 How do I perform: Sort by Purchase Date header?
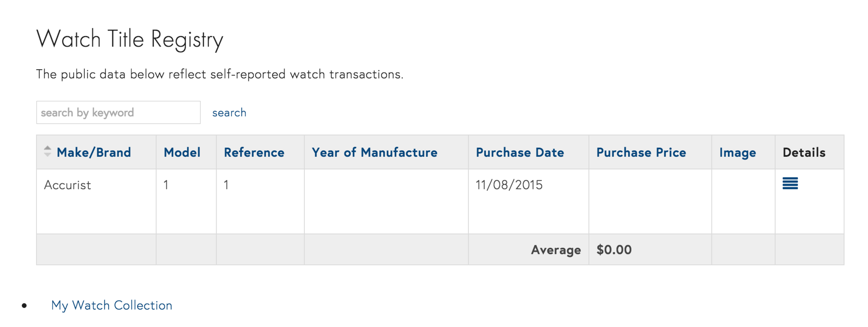tap(520, 152)
